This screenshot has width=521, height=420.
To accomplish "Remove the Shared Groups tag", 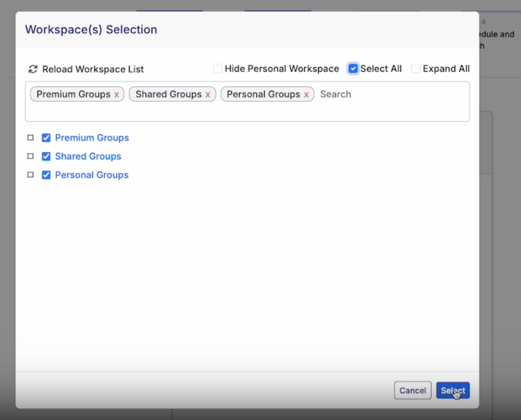I will tap(208, 95).
